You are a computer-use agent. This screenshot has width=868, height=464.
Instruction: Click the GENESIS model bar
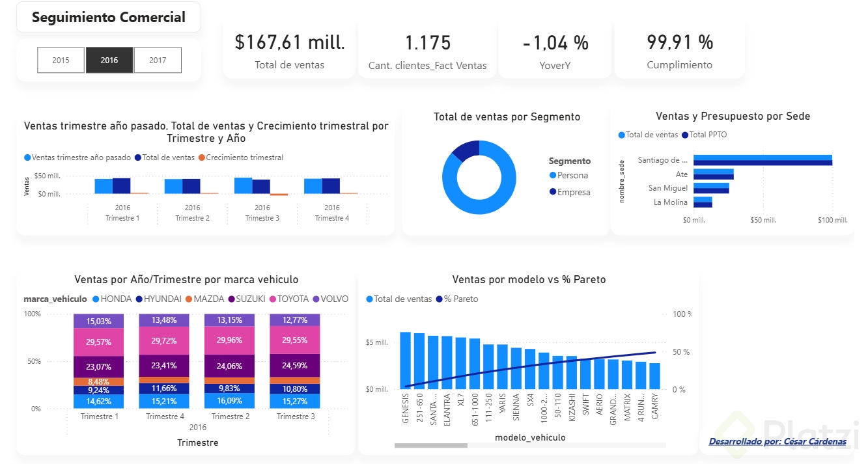405,361
